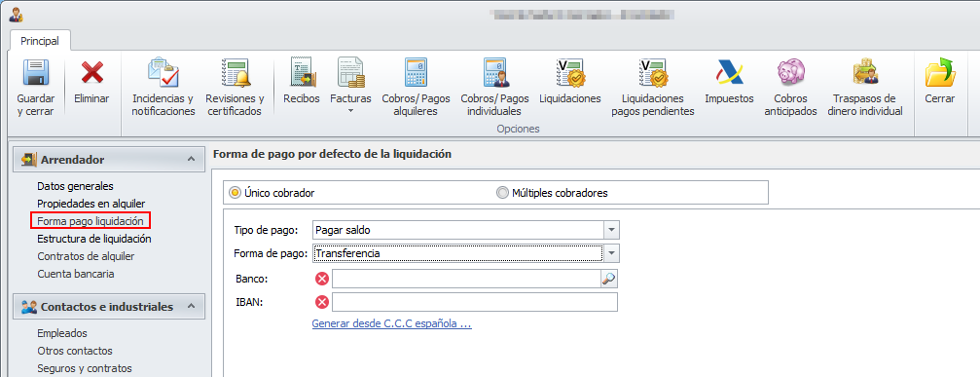
Task: Collapse the Arrendador panel chevron
Action: [x=192, y=160]
